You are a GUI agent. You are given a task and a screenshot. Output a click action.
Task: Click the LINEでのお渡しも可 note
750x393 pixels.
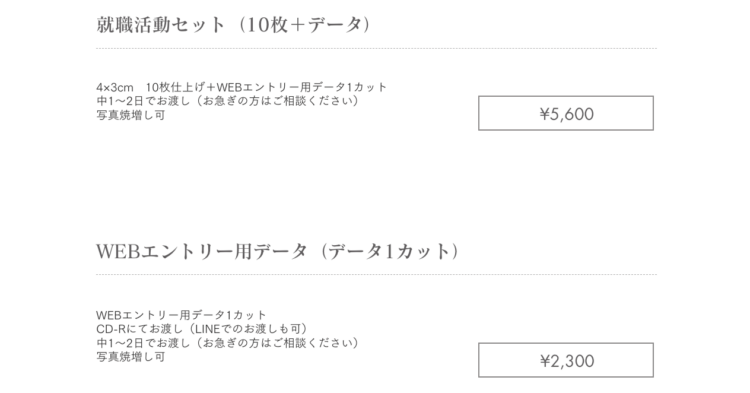pos(249,329)
